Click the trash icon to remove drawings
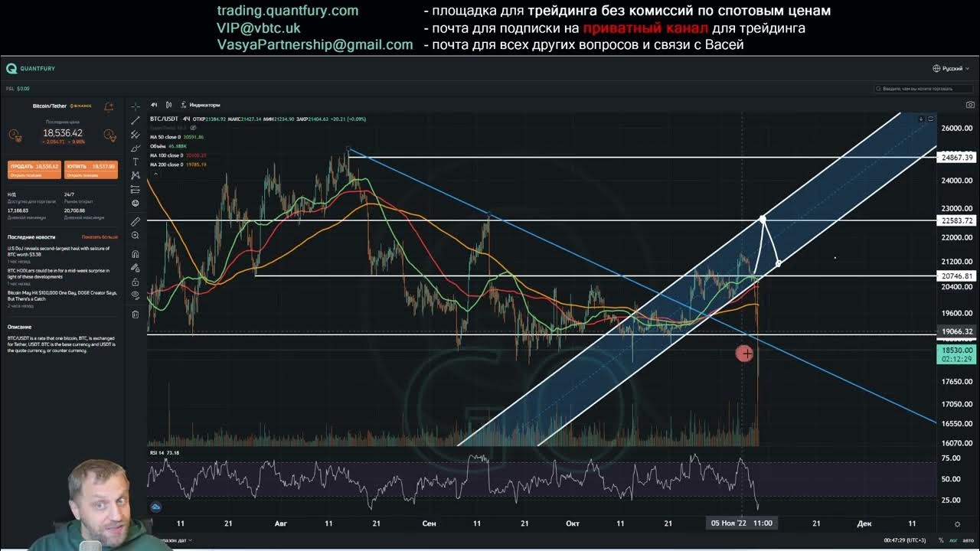Image resolution: width=980 pixels, height=551 pixels. pyautogui.click(x=136, y=314)
